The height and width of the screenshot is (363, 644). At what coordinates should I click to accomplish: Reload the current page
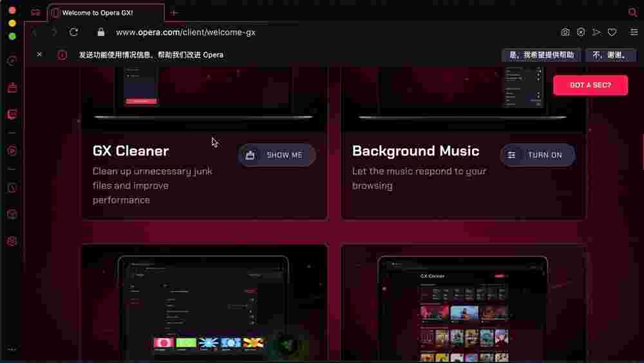(x=73, y=32)
